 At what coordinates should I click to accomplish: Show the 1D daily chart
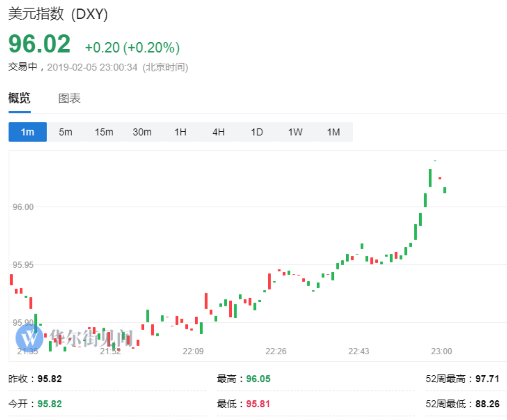(x=257, y=132)
